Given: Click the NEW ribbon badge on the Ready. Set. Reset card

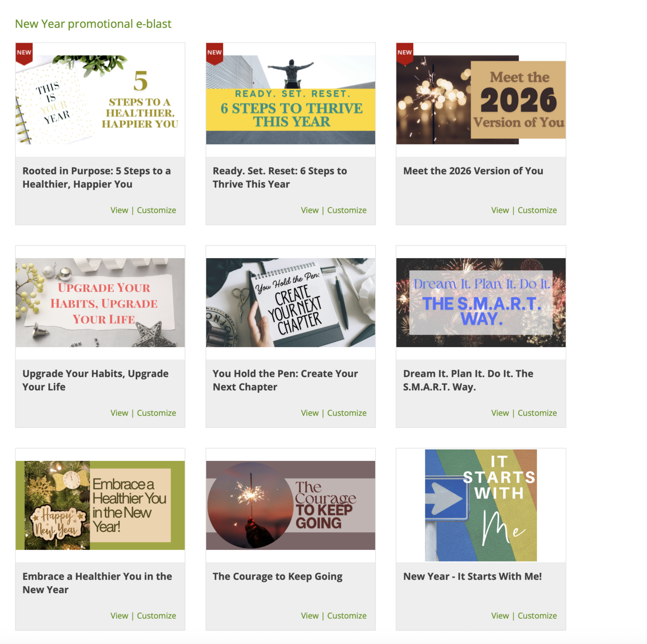Looking at the screenshot, I should point(214,54).
